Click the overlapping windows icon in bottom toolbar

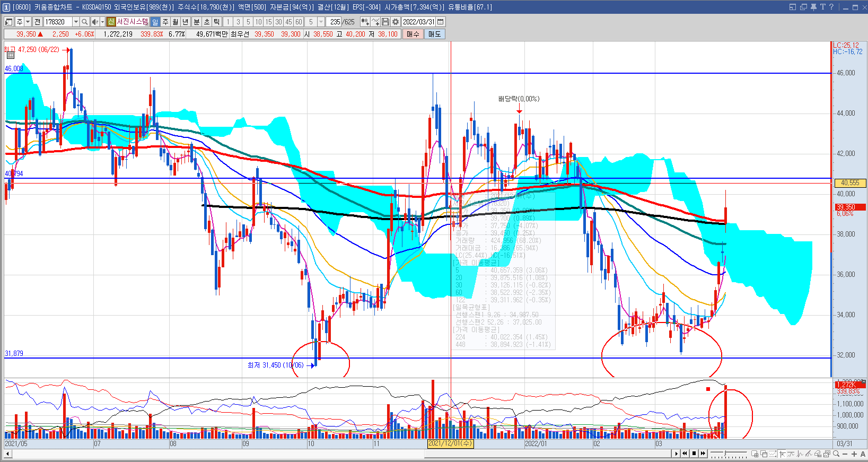point(764,454)
